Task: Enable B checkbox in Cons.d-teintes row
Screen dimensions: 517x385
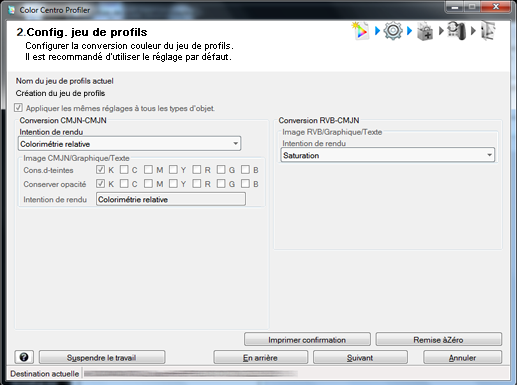Action: (246, 170)
